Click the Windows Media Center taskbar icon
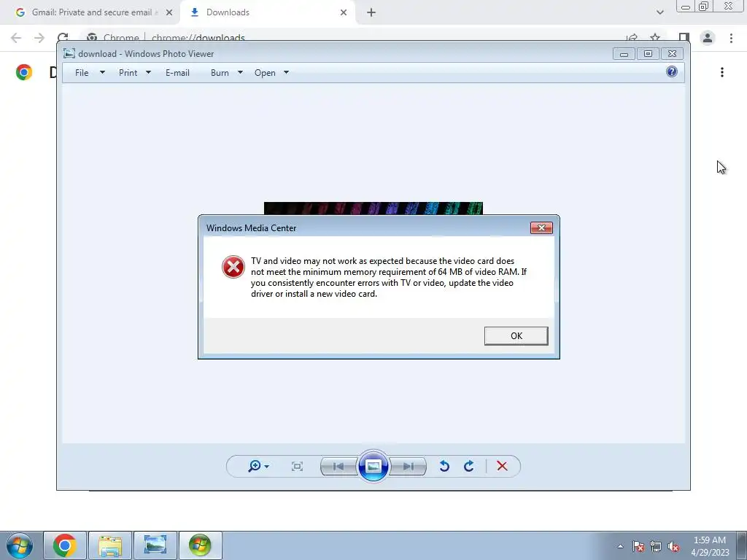Viewport: 747px width, 560px height. click(200, 545)
